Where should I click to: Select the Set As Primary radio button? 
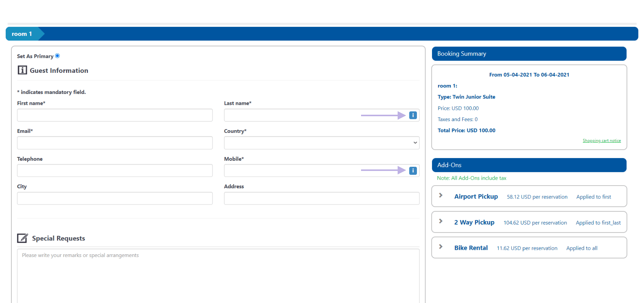pos(57,56)
